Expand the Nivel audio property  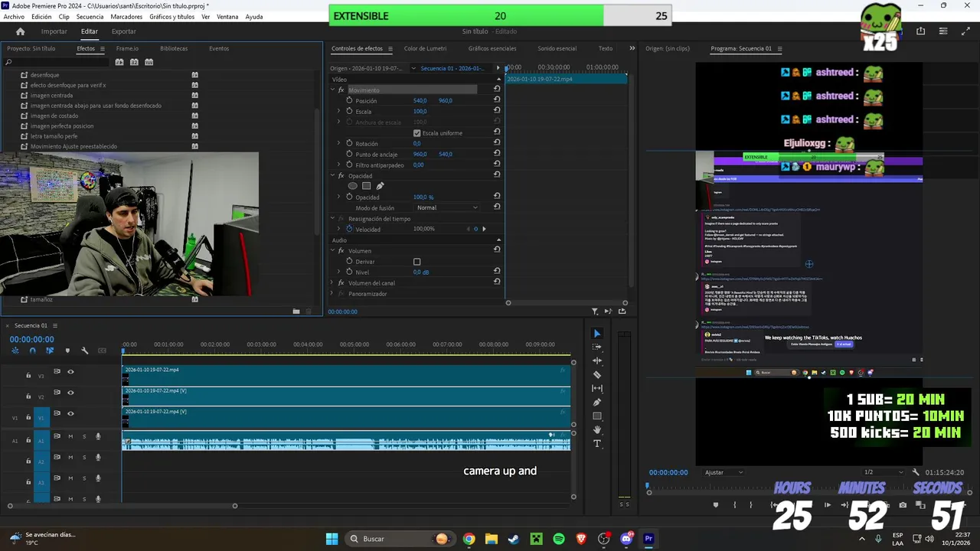[339, 272]
